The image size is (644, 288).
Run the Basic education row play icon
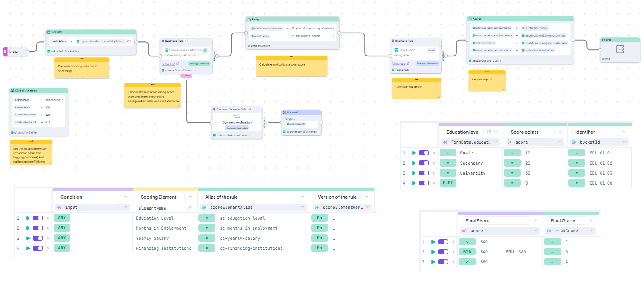point(414,153)
